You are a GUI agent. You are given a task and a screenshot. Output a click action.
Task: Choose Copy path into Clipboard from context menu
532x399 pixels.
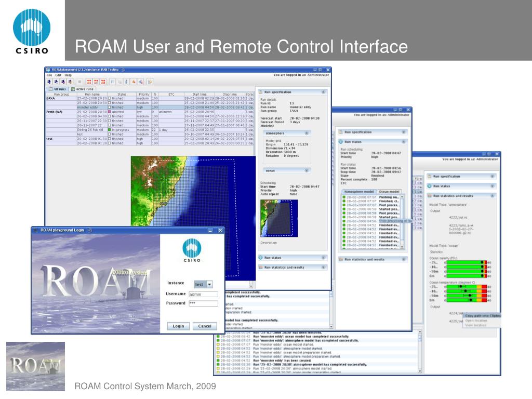click(x=483, y=315)
